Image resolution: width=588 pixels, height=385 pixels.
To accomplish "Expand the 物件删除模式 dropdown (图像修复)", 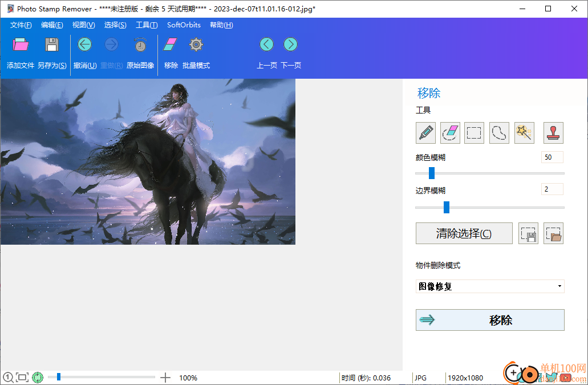I will (490, 286).
